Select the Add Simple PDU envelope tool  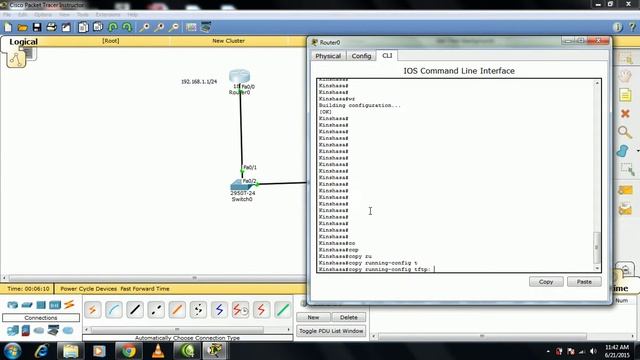[x=625, y=190]
